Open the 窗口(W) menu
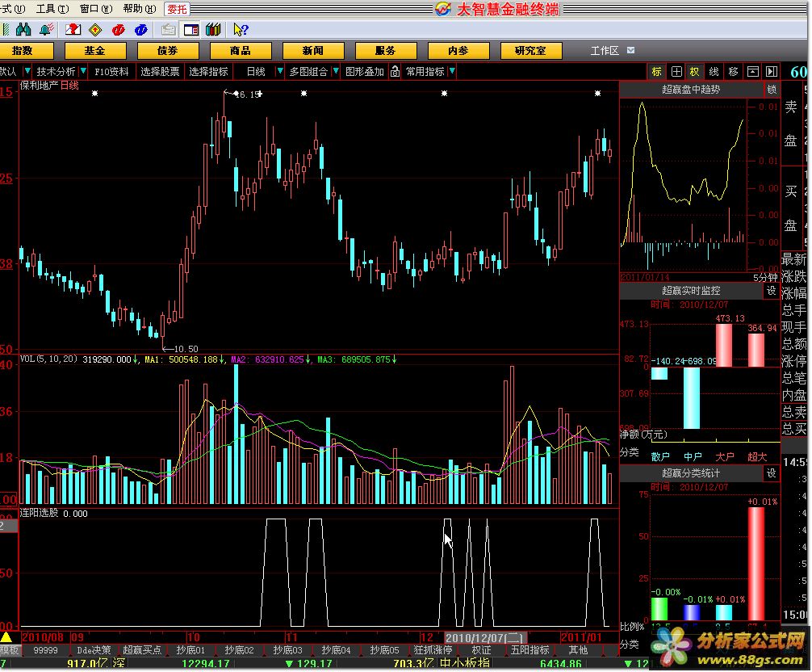Image resolution: width=812 pixels, height=672 pixels. [x=96, y=9]
